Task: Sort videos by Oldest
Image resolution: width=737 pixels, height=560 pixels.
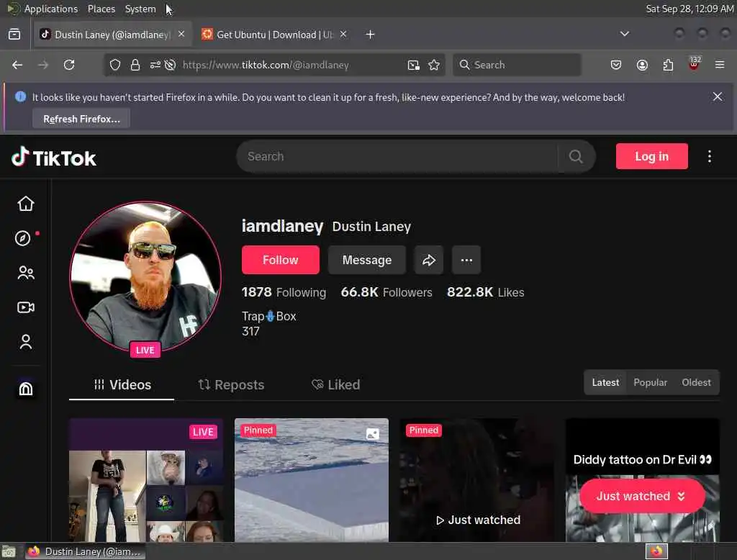Action: (696, 382)
